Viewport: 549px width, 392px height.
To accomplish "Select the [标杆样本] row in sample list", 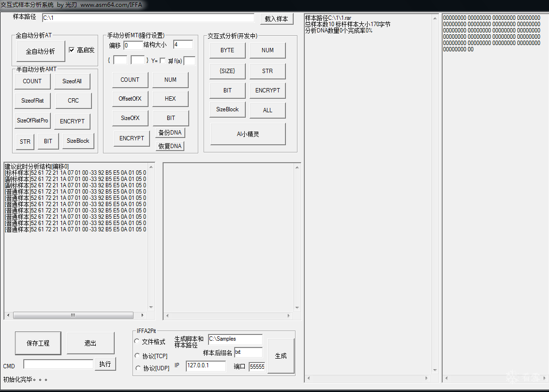I will coord(75,173).
